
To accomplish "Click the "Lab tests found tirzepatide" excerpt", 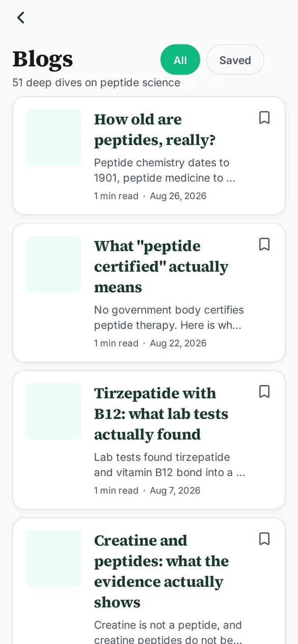I will (170, 465).
